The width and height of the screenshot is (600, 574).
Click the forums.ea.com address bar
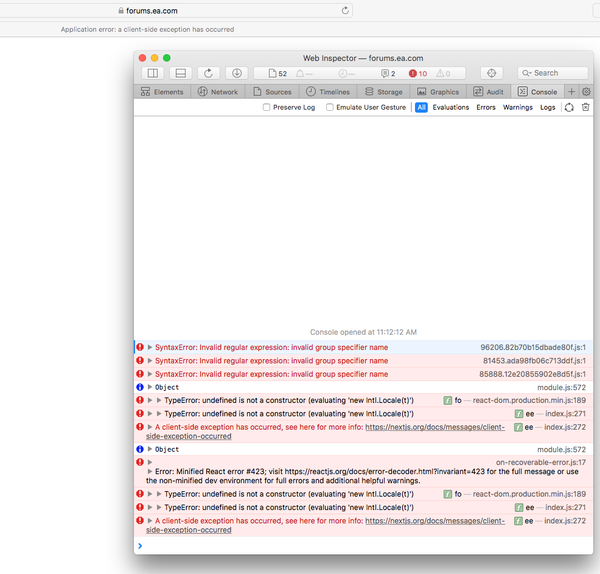[152, 11]
